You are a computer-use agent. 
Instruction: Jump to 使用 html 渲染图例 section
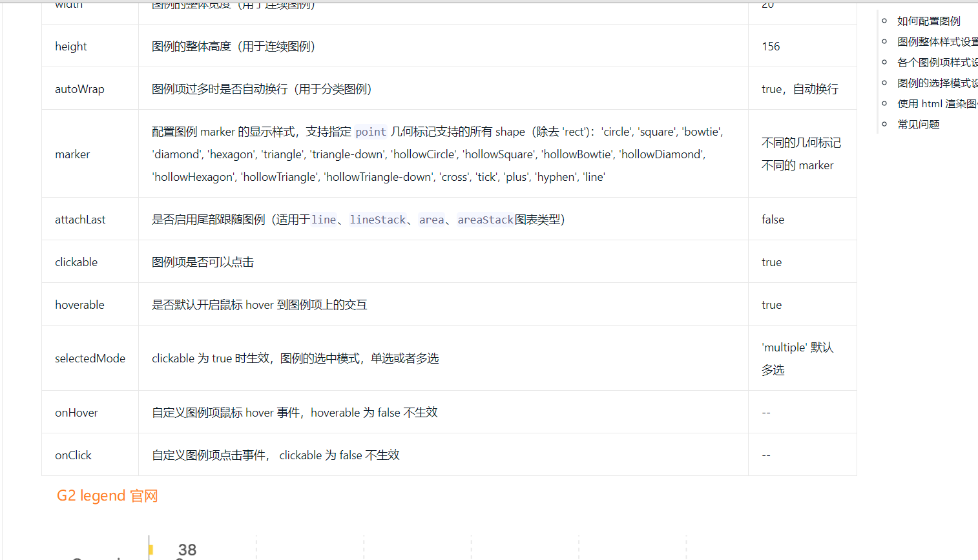pos(937,104)
